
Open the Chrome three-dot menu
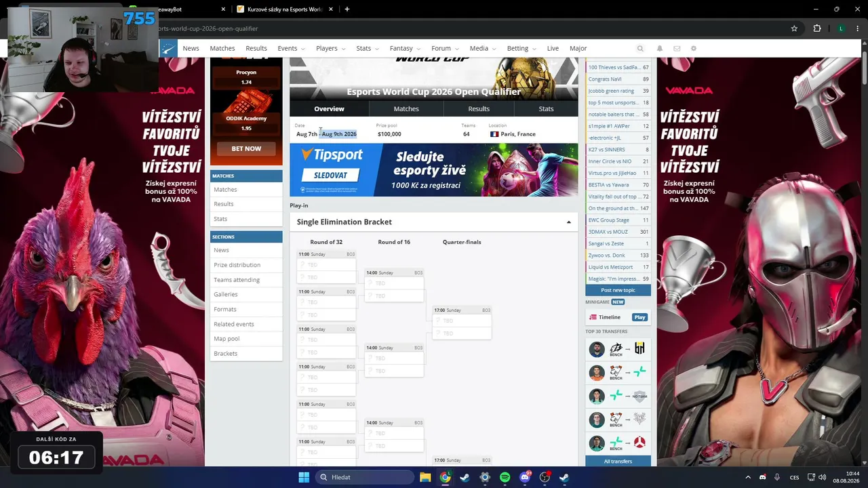point(859,28)
